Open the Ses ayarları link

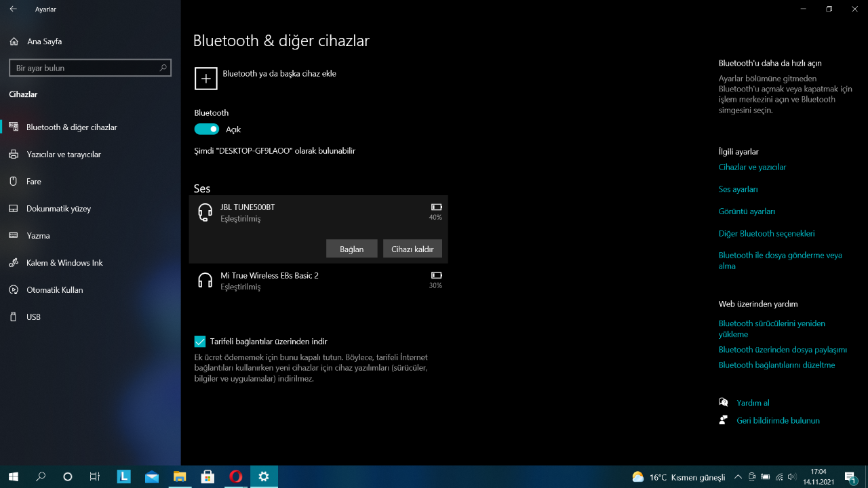point(738,189)
